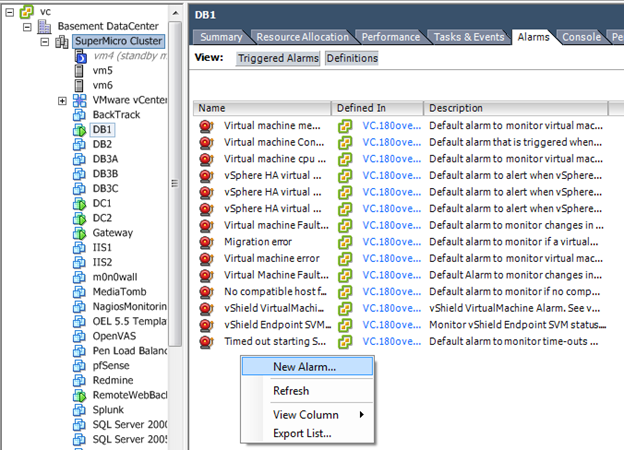Collapse the vc root tree node
The image size is (624, 450).
click(10, 12)
